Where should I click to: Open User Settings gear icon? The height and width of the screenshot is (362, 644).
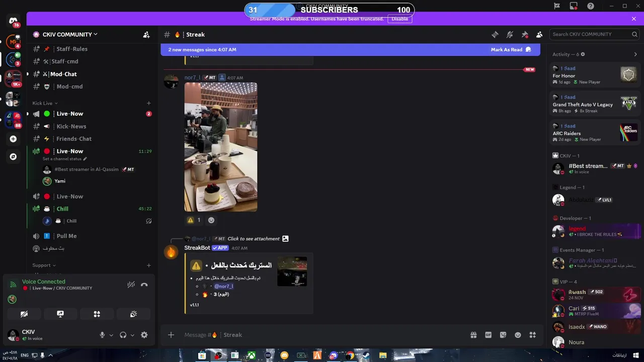[144, 335]
